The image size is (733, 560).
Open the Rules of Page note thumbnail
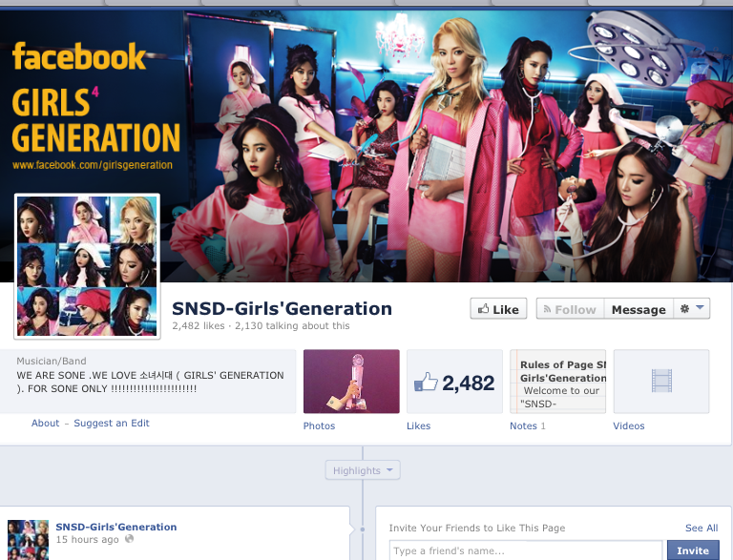coord(558,382)
